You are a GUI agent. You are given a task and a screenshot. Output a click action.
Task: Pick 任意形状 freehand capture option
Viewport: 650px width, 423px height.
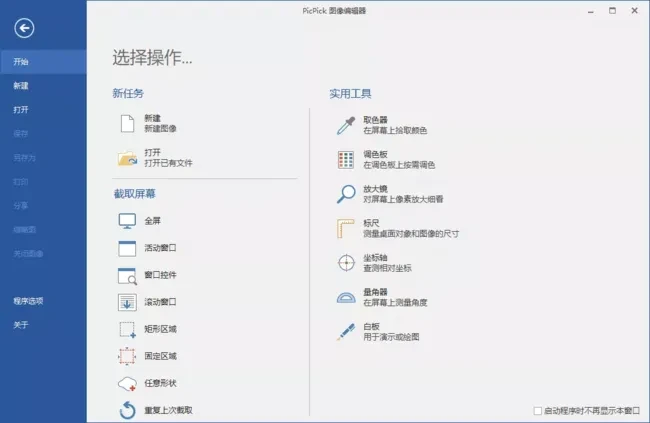[x=128, y=383]
